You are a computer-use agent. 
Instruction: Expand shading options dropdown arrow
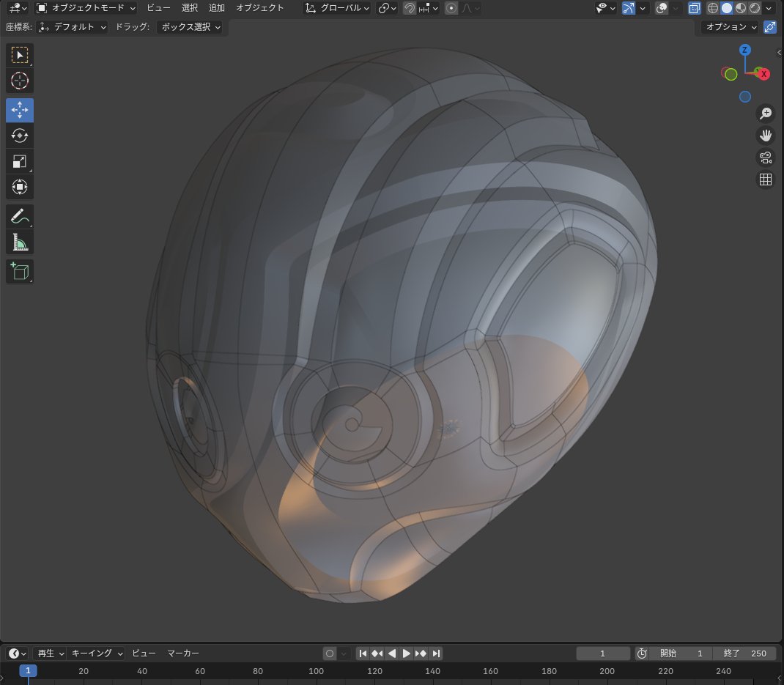click(769, 8)
